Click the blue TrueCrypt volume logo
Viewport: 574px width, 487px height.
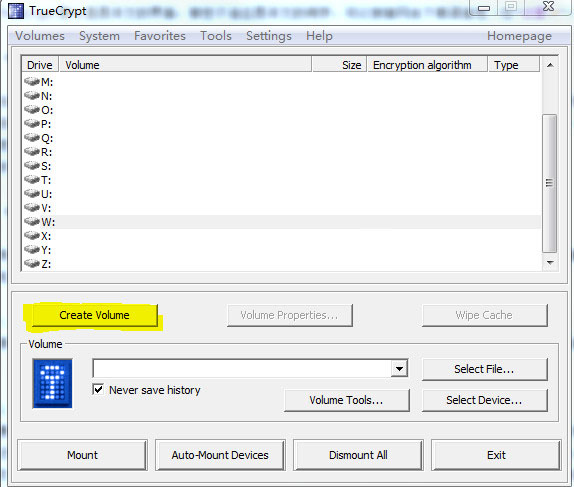[52, 383]
